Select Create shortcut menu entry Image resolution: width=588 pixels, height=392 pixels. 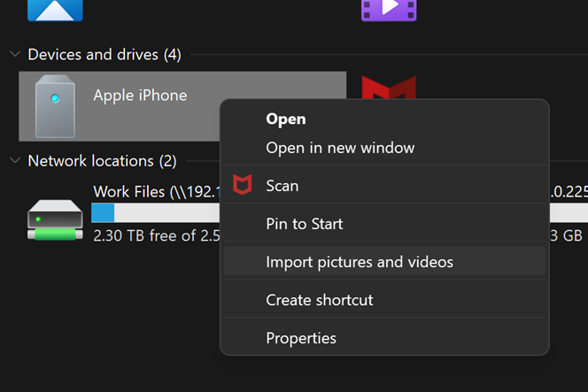pos(384,300)
